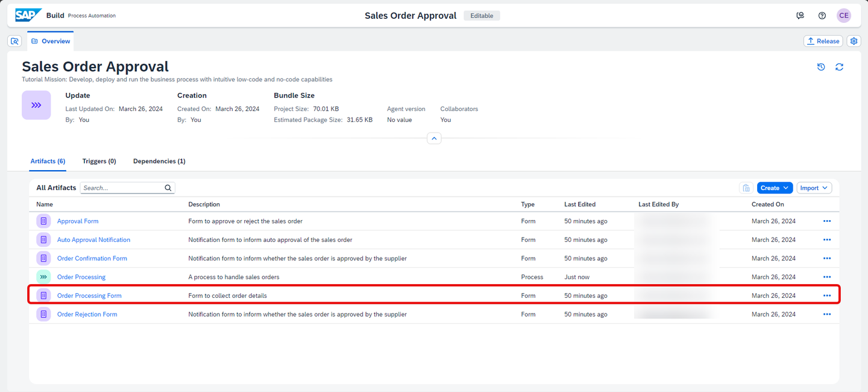This screenshot has height=392, width=868.
Task: Click the Auto Approval Notification row icon
Action: pos(43,240)
